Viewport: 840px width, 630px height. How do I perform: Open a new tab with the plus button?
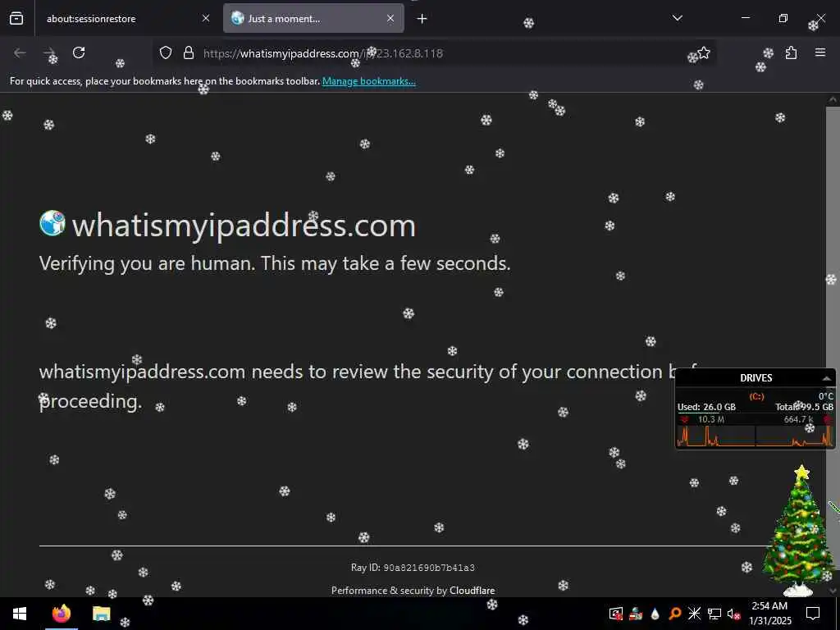click(x=422, y=19)
